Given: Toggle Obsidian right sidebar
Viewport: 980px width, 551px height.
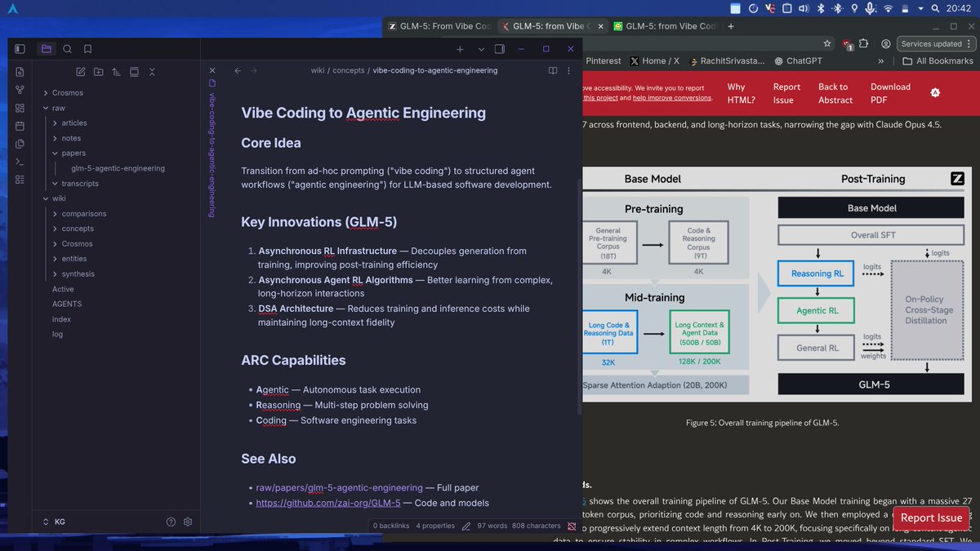Looking at the screenshot, I should 500,49.
